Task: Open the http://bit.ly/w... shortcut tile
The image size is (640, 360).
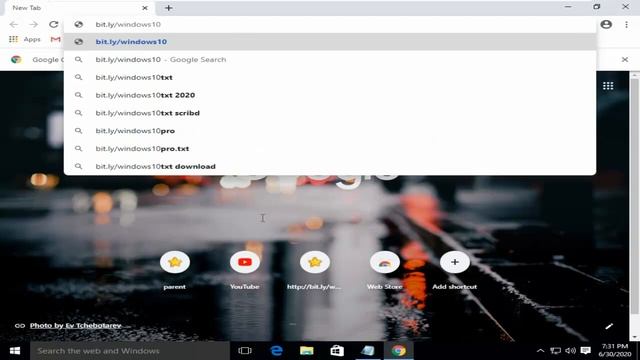Action: point(314,269)
